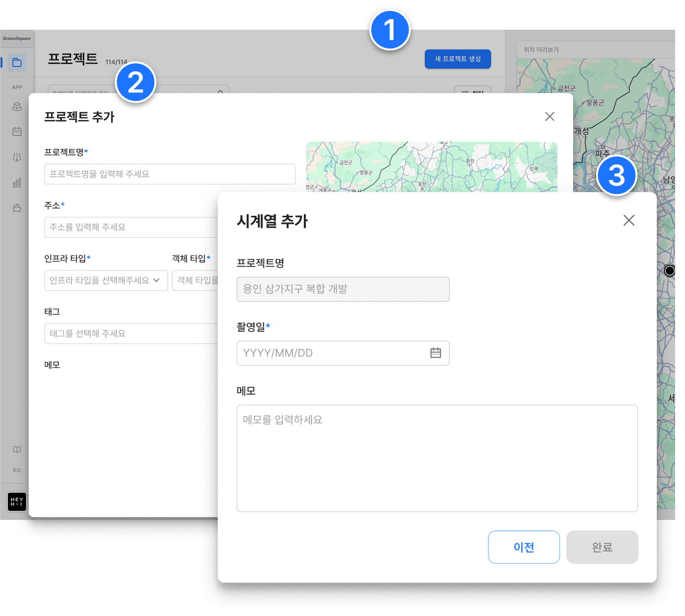Click the 새 프로젝트 생성 button
Viewport: 685px width, 616px height.
pyautogui.click(x=457, y=59)
